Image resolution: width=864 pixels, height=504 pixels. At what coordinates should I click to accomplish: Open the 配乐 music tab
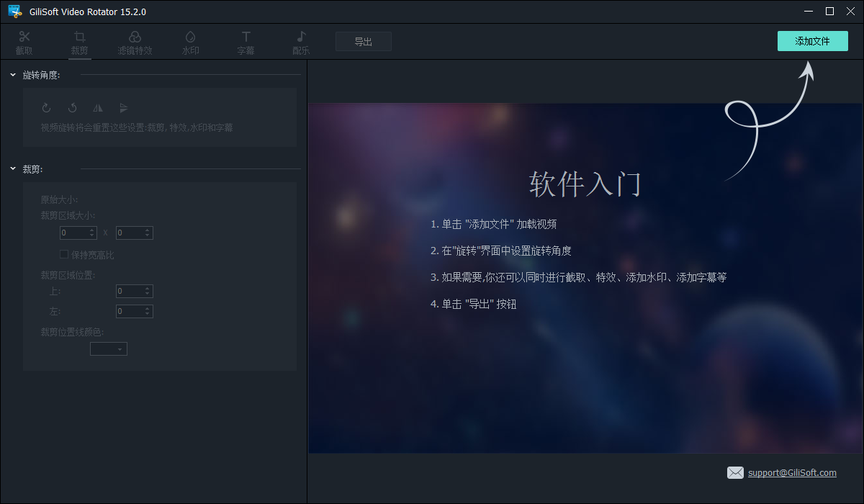(x=301, y=43)
